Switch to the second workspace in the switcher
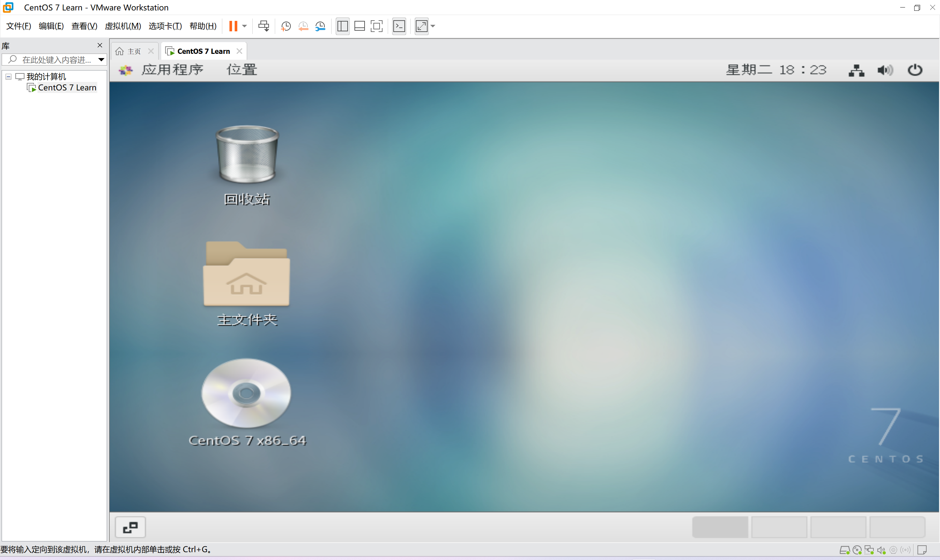The image size is (940, 560). pyautogui.click(x=779, y=527)
